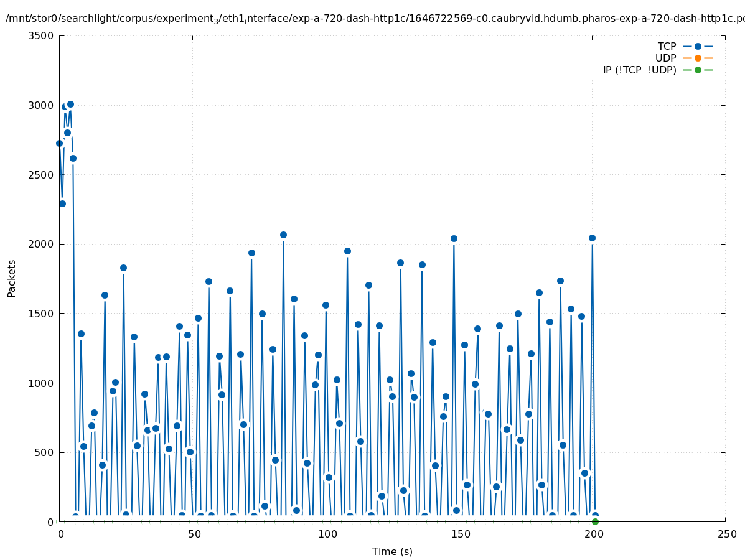
Task: Toggle the IP (!TCP !UDP) legend label
Action: (x=639, y=70)
